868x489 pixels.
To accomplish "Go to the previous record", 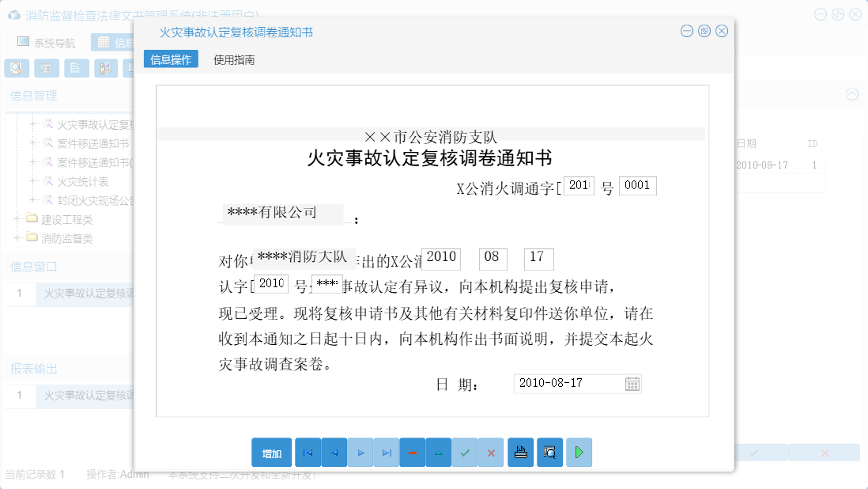I will click(334, 453).
